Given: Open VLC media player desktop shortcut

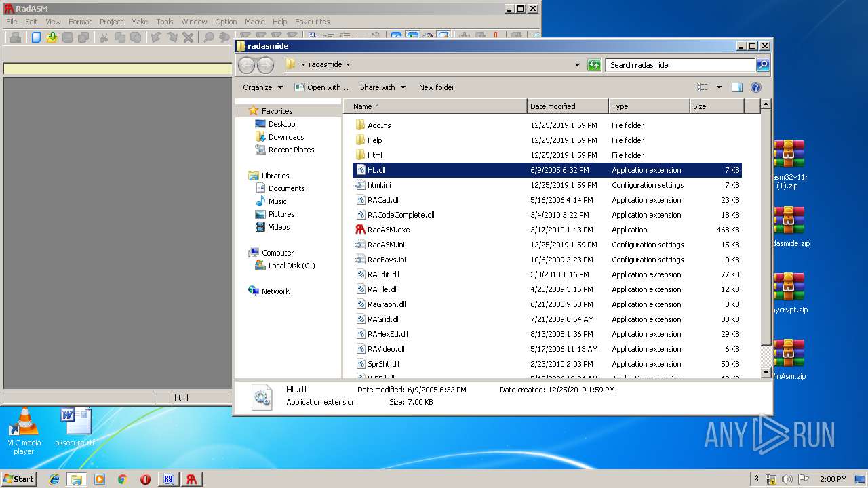Looking at the screenshot, I should [x=24, y=432].
